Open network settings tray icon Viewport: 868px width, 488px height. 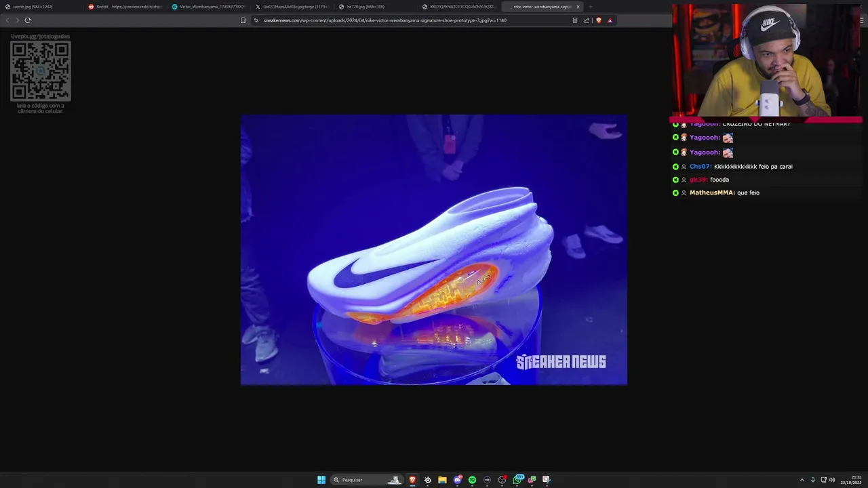click(824, 480)
